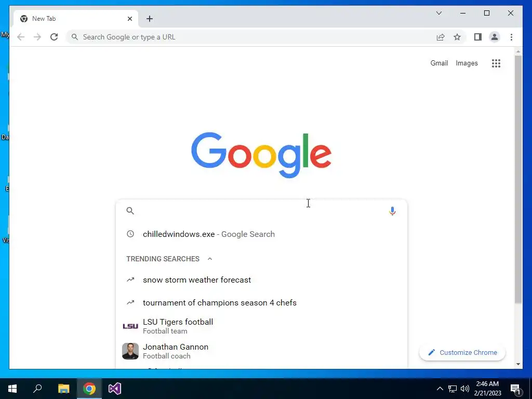532x399 pixels.
Task: Open File Explorer from the taskbar
Action: click(x=63, y=389)
